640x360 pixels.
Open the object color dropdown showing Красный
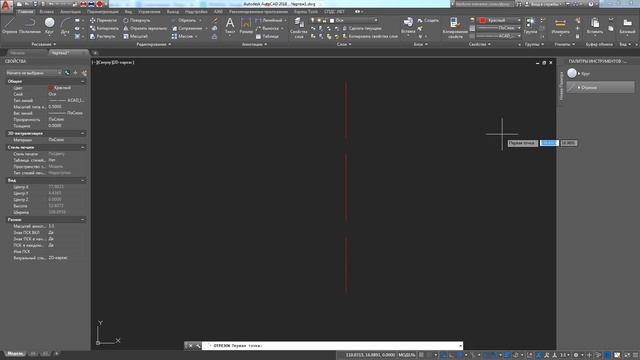click(x=499, y=20)
